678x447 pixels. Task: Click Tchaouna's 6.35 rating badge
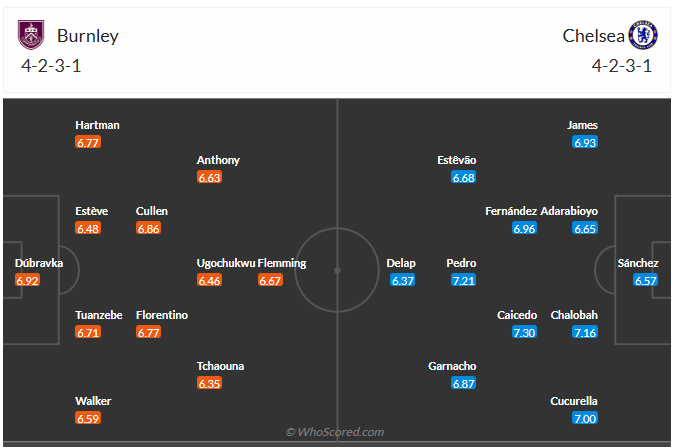coord(209,384)
